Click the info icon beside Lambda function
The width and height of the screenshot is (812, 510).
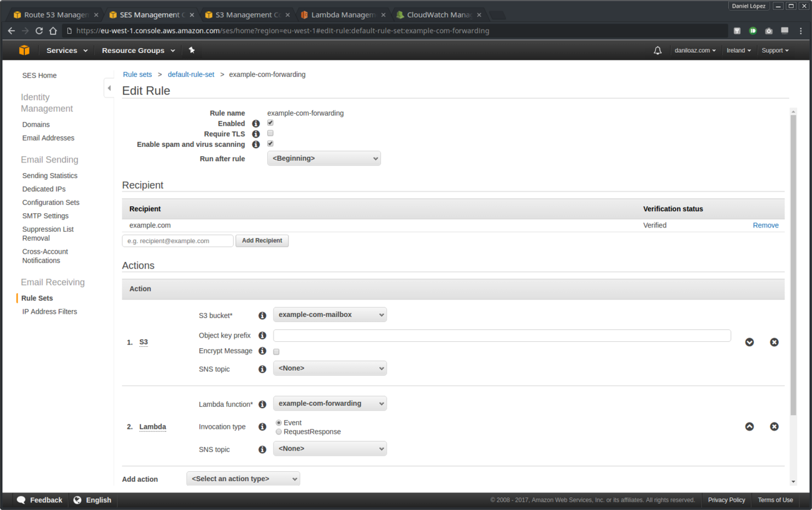click(x=262, y=404)
